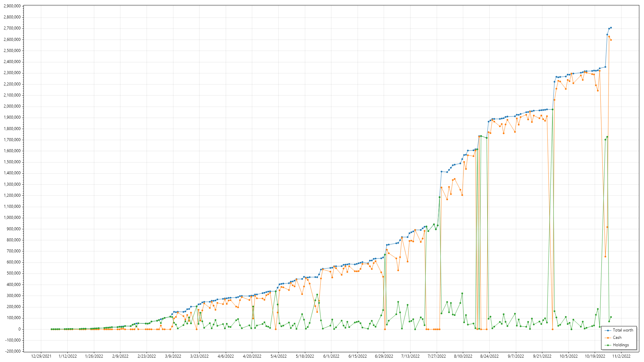The width and height of the screenshot is (644, 362).
Task: Click the 10/5/2022 date label
Action: point(569,356)
